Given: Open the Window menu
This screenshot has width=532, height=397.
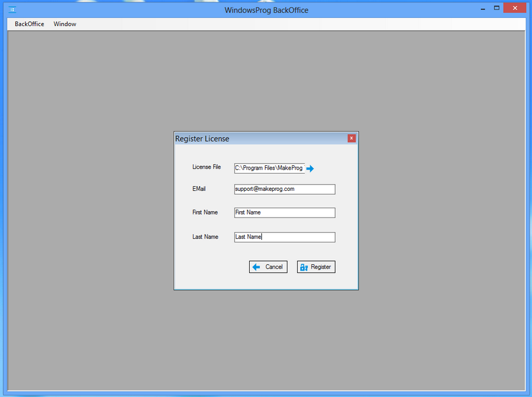Looking at the screenshot, I should [65, 24].
